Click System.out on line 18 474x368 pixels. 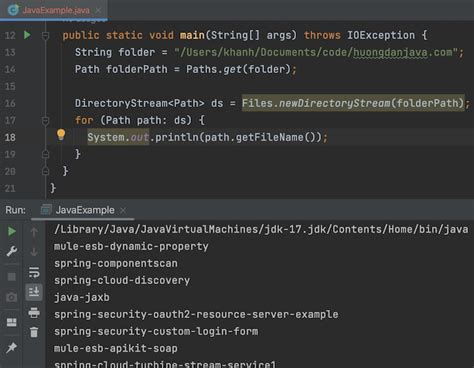(x=118, y=137)
